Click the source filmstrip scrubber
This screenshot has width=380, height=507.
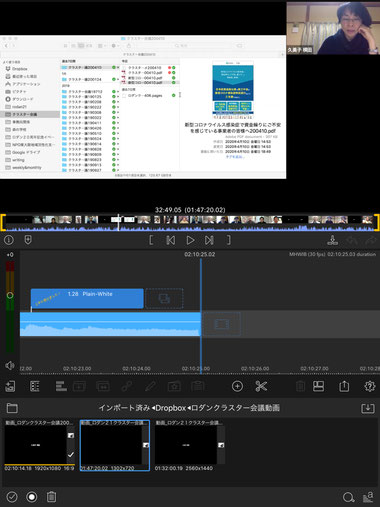[x=190, y=223]
